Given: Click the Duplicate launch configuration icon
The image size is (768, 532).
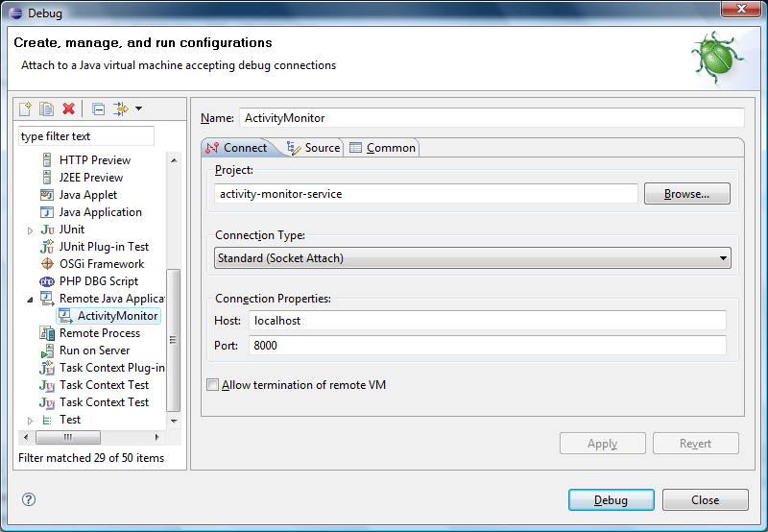Looking at the screenshot, I should click(x=46, y=109).
